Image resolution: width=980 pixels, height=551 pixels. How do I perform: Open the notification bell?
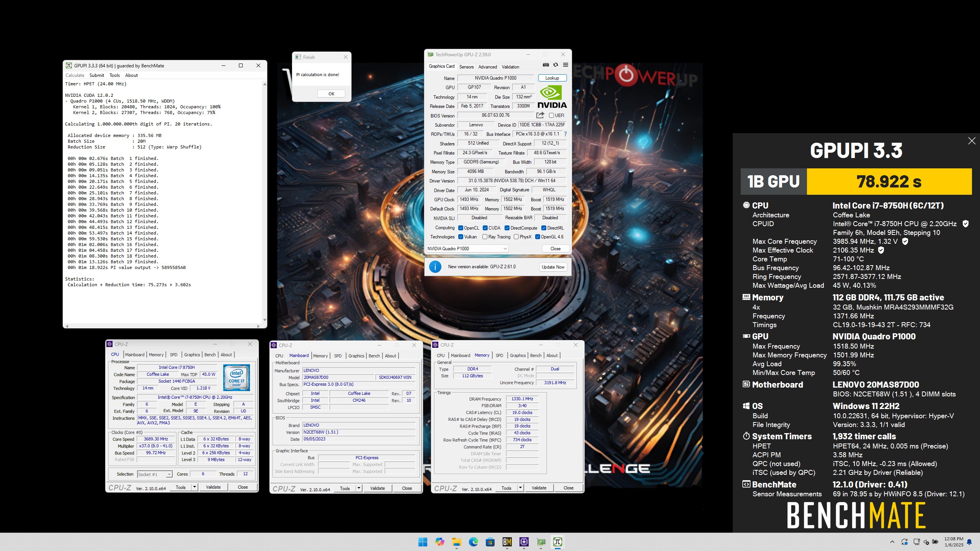click(x=969, y=542)
